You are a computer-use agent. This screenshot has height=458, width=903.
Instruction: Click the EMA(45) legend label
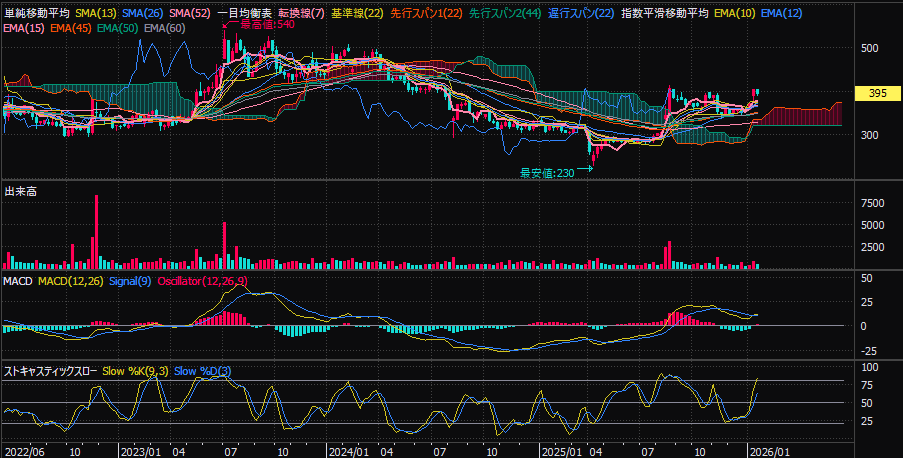(68, 27)
